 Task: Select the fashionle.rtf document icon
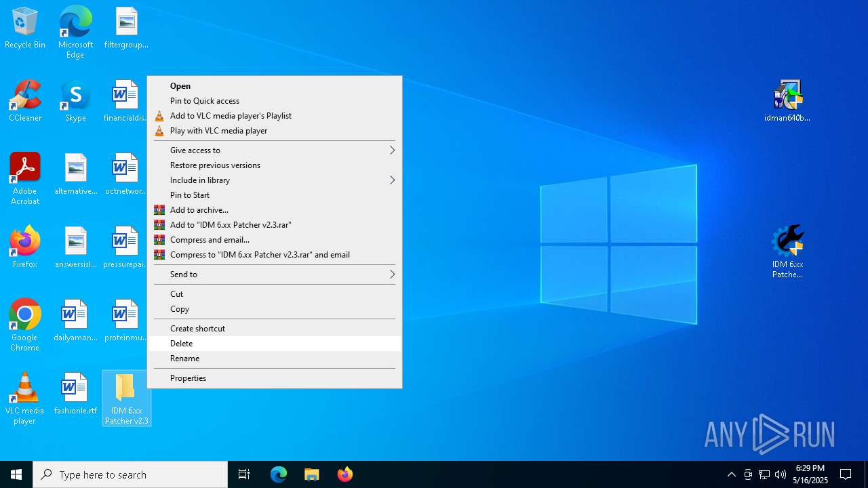pos(75,394)
